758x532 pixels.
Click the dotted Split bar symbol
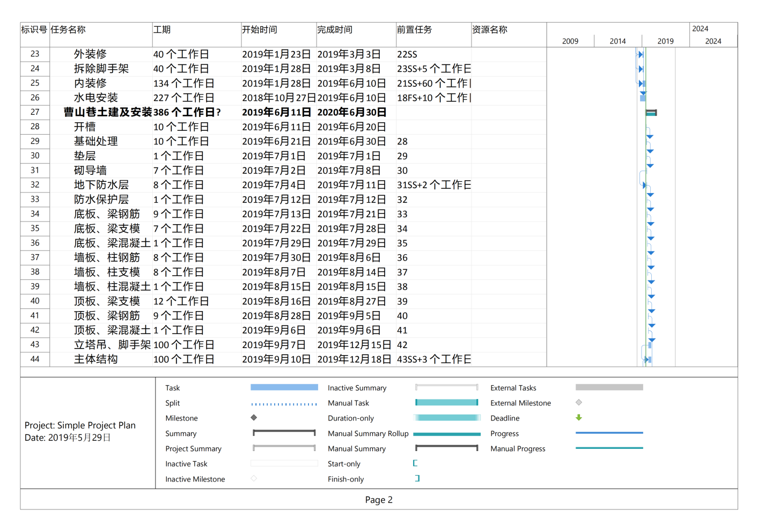click(284, 404)
